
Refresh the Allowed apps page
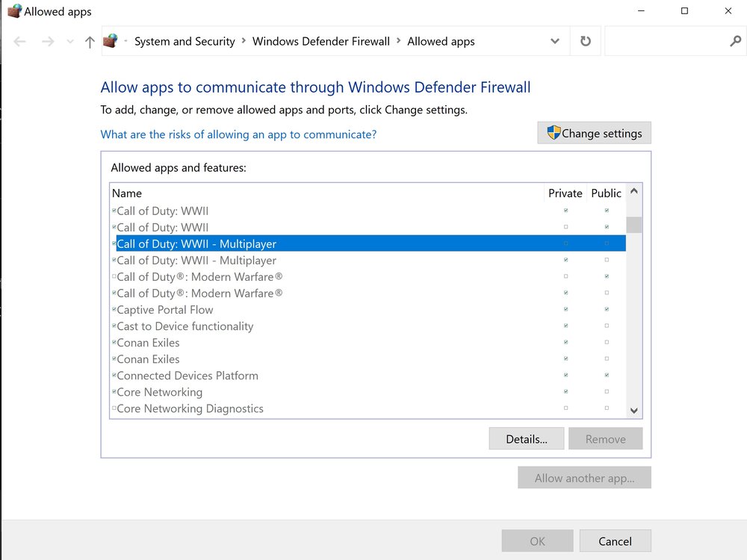click(585, 42)
